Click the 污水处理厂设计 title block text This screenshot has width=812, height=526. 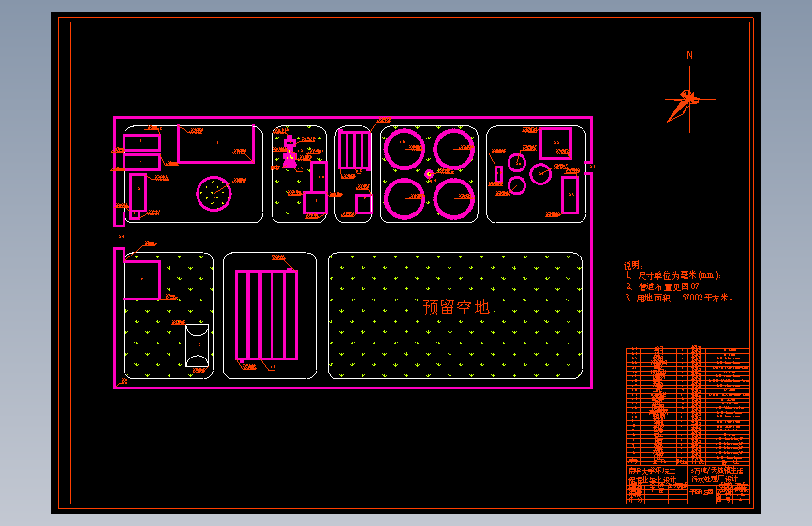pos(715,479)
